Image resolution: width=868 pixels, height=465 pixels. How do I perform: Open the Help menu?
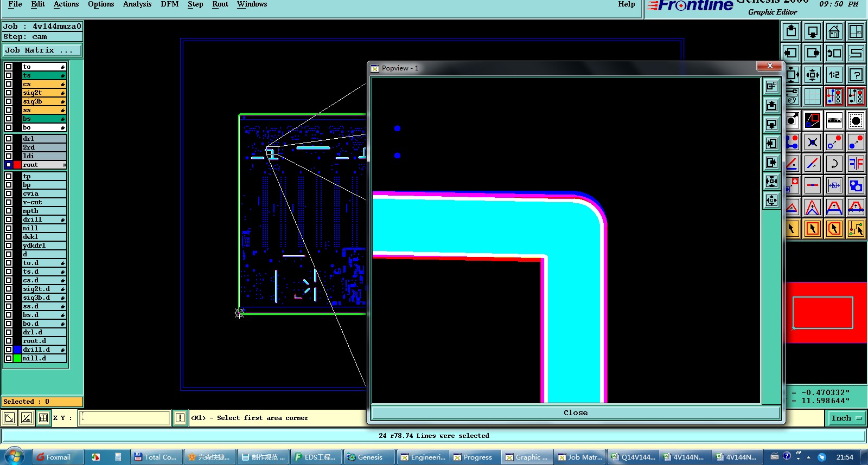pyautogui.click(x=627, y=4)
